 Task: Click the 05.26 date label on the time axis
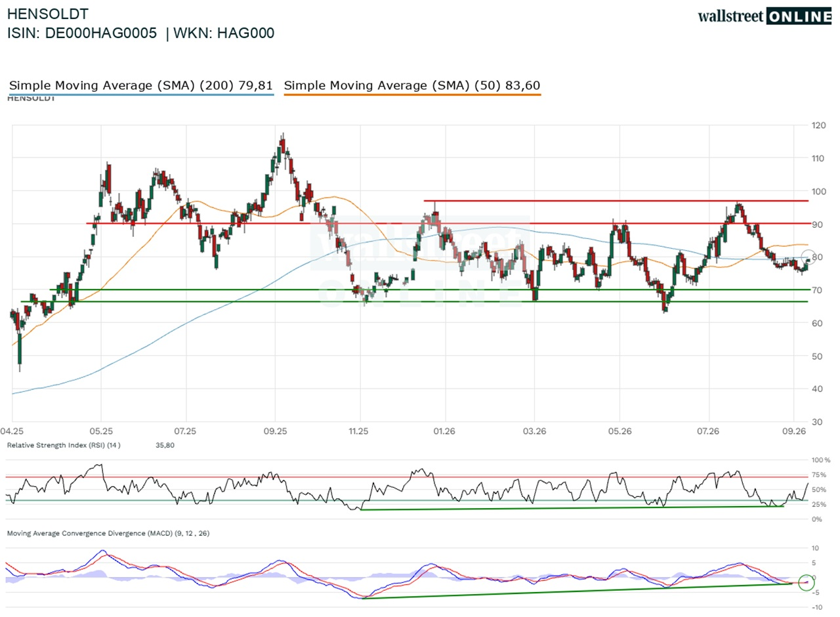tap(620, 431)
